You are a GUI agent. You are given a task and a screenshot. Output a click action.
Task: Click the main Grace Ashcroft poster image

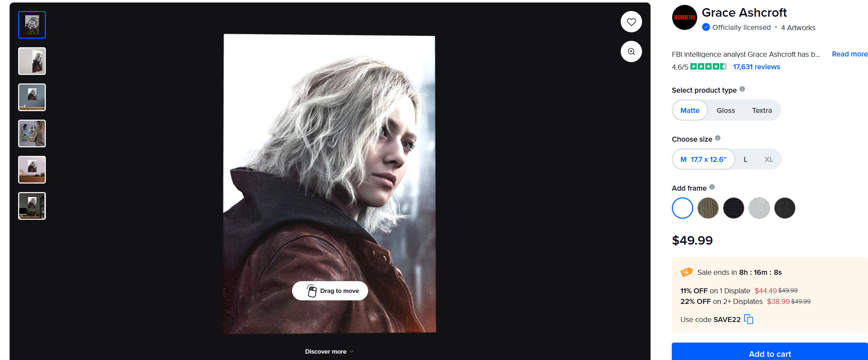pos(329,184)
